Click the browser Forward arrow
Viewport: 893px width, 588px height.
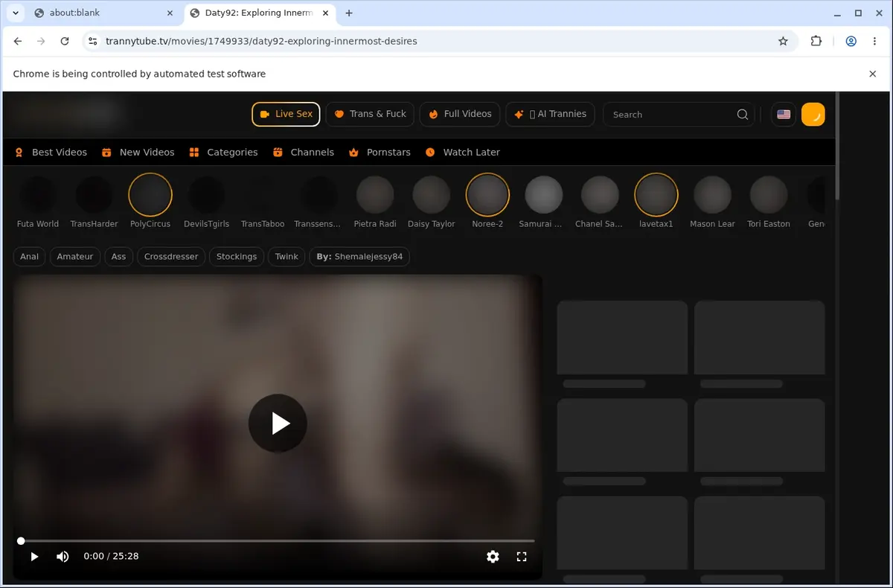click(x=41, y=42)
